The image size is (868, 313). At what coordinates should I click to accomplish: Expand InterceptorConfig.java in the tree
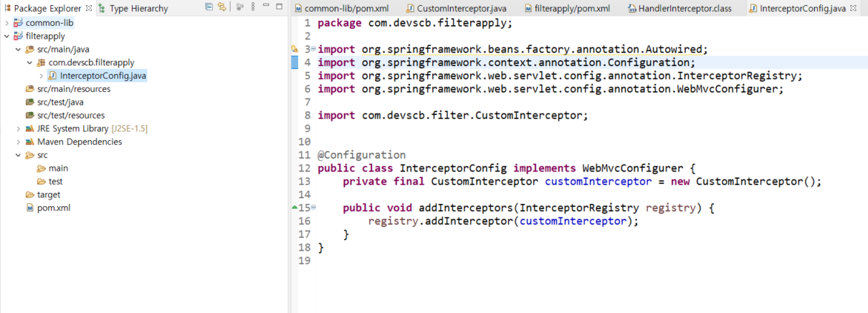pos(41,75)
